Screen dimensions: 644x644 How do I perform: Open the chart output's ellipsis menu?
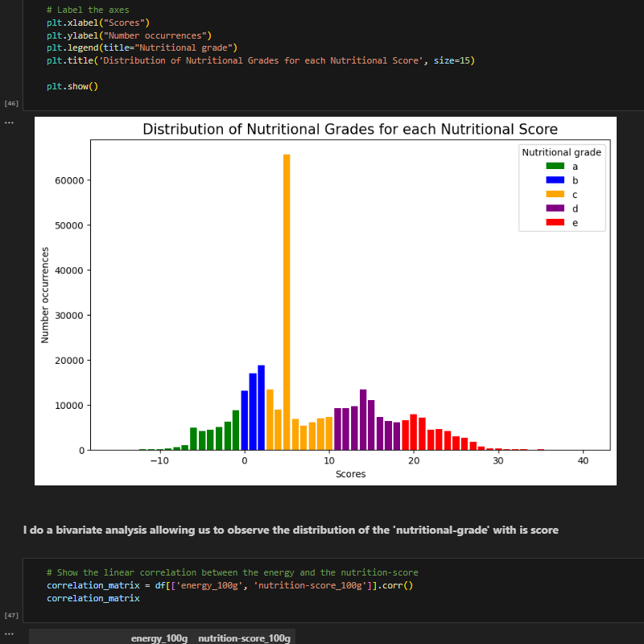9,122
